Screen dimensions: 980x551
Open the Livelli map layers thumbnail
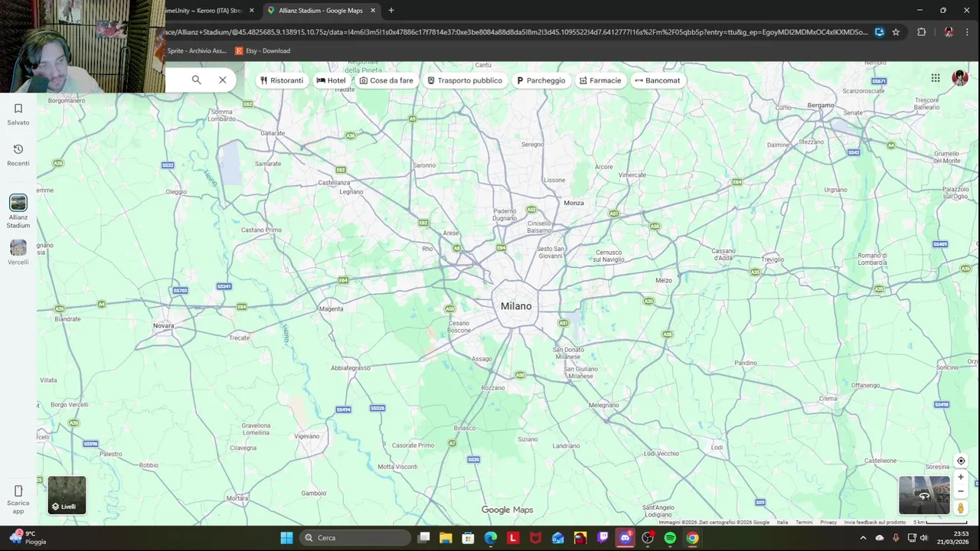click(x=67, y=495)
